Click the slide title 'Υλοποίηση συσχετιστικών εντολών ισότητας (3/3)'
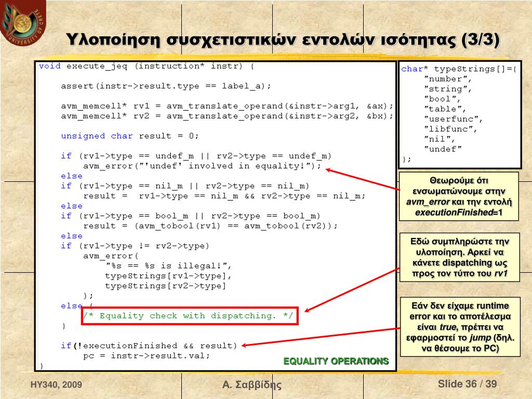532x399 pixels. [283, 39]
